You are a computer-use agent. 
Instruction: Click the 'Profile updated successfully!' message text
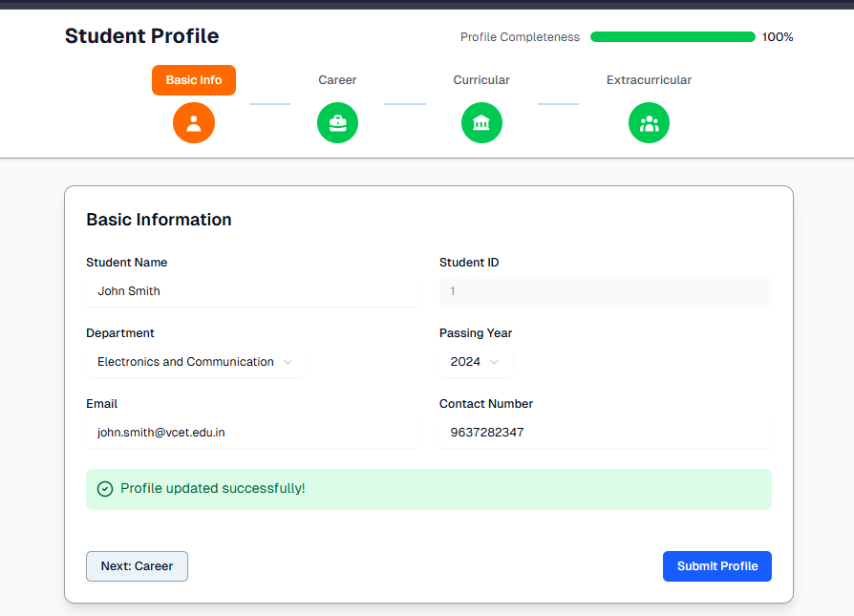click(x=213, y=489)
